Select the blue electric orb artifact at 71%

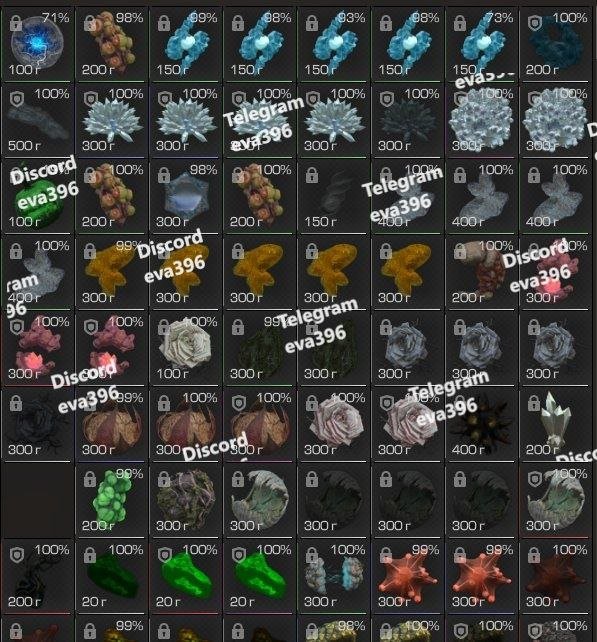pyautogui.click(x=37, y=43)
